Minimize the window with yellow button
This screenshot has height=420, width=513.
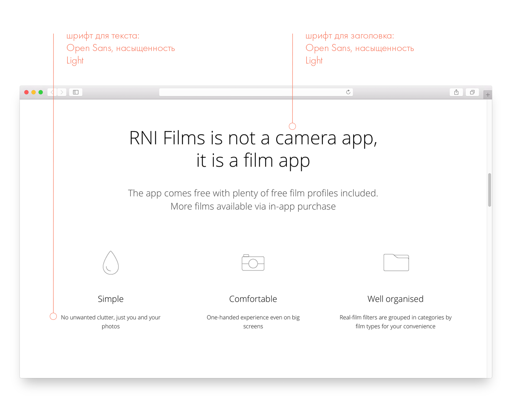pos(34,92)
